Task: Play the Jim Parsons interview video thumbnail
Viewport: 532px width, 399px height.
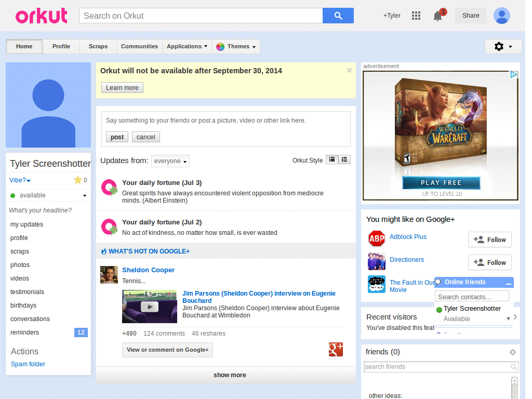Action: tap(149, 307)
